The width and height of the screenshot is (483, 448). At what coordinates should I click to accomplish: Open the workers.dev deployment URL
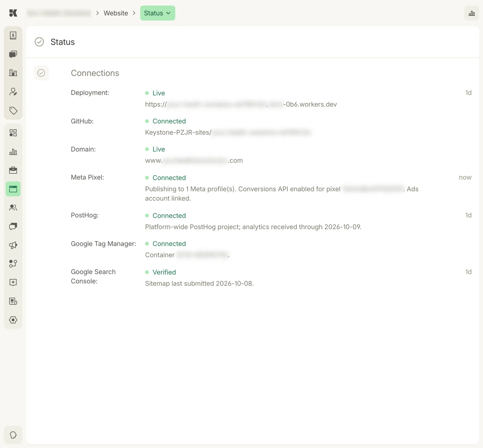[241, 104]
